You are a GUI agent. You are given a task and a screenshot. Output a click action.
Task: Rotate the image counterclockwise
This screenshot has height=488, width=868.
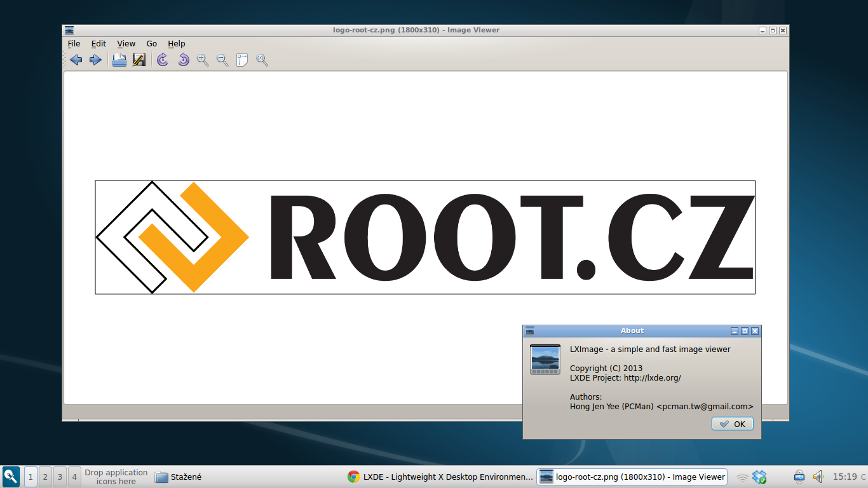tap(182, 59)
